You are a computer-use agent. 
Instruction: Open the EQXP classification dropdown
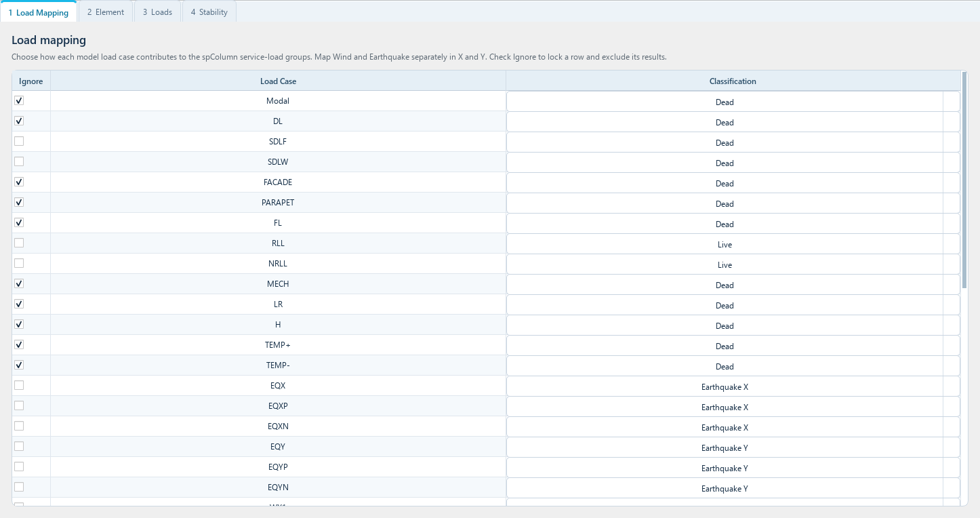click(733, 407)
